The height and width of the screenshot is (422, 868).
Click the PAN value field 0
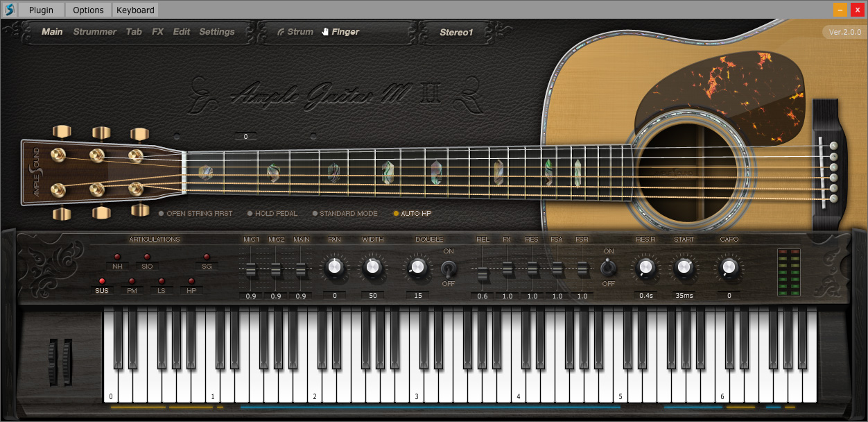tap(334, 295)
